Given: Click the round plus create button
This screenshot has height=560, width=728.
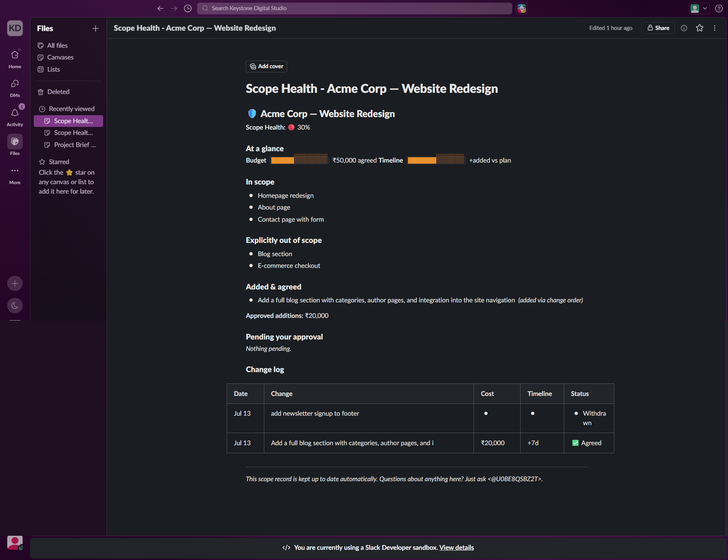Looking at the screenshot, I should point(15,283).
